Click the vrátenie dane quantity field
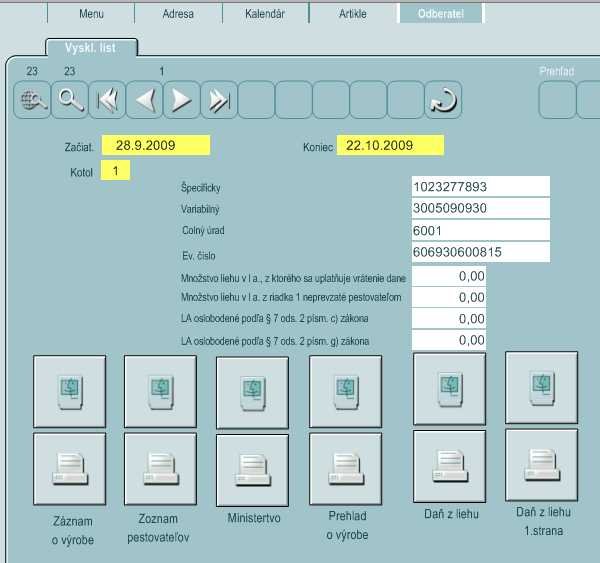600x563 pixels. tap(449, 276)
